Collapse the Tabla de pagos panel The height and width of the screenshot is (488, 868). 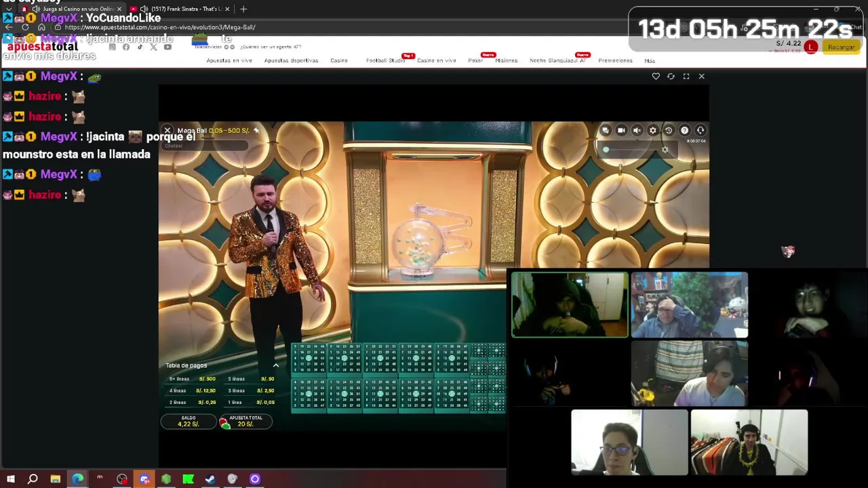coord(275,365)
